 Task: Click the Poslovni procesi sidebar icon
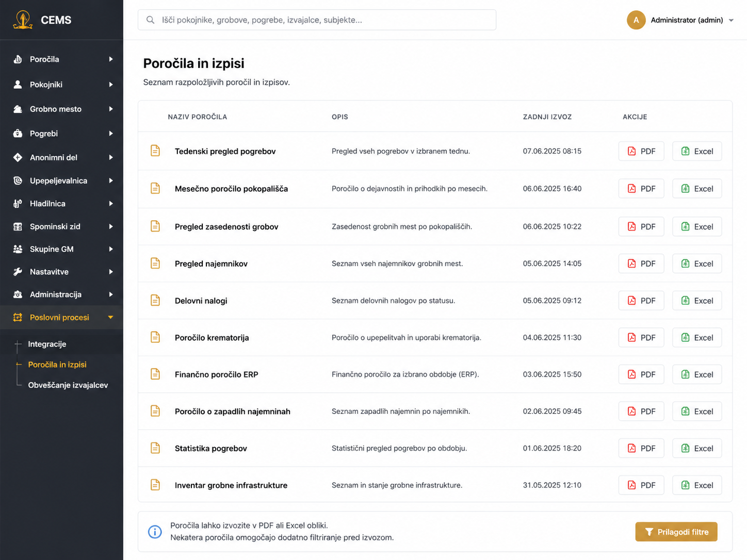[x=18, y=317]
